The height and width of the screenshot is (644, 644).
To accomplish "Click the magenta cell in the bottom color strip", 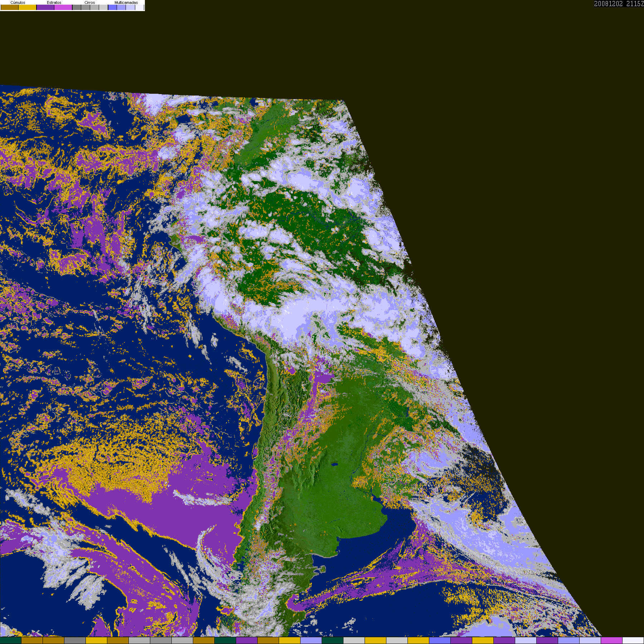I will tap(612, 640).
